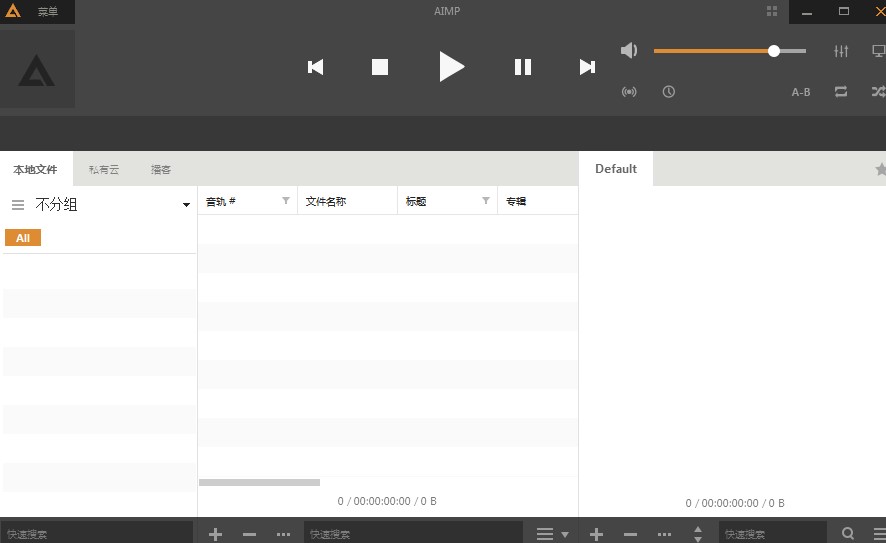Select the All filter button
Viewport: 886px width, 543px height.
point(23,238)
